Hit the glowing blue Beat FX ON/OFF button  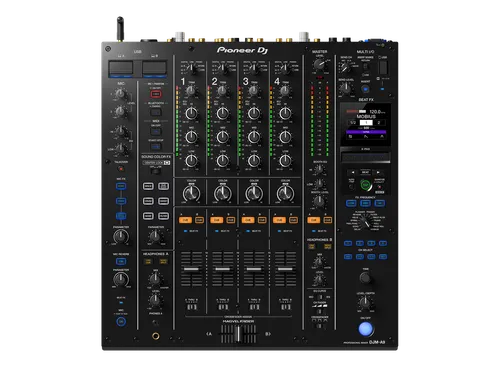point(366,329)
